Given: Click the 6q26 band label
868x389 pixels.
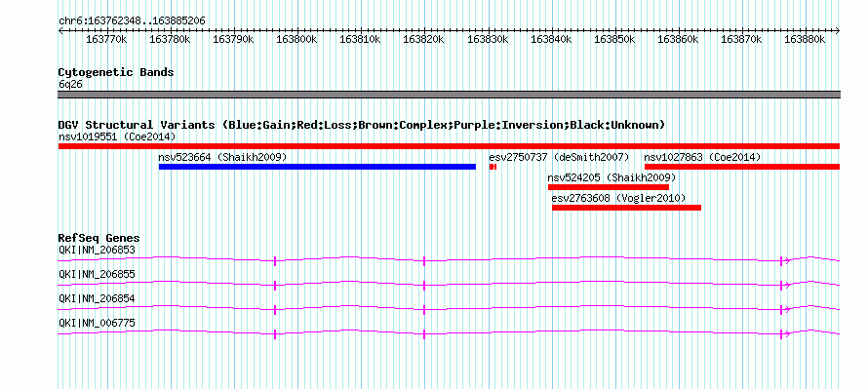Looking at the screenshot, I should (70, 85).
